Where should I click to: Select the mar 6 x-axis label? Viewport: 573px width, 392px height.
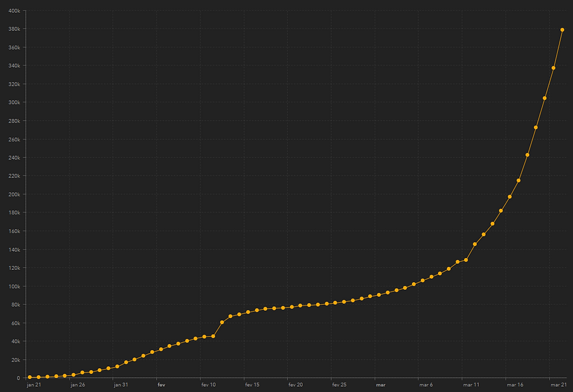426,385
